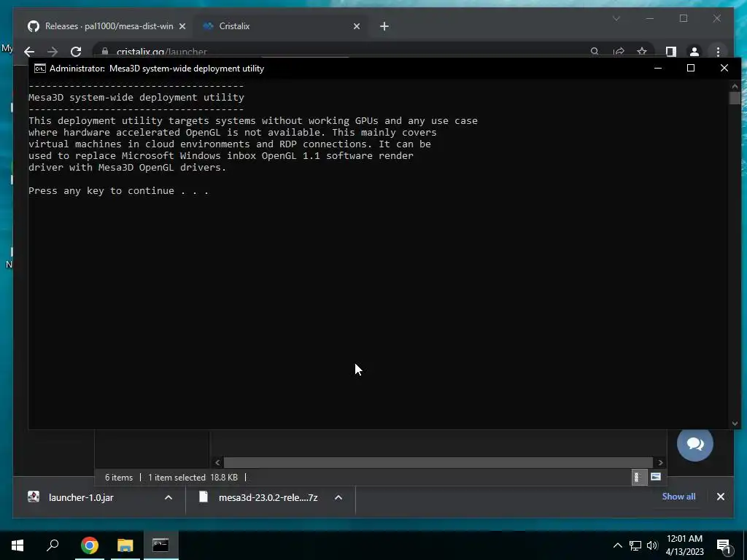
Task: Open the taskbar clock and date
Action: (x=684, y=545)
